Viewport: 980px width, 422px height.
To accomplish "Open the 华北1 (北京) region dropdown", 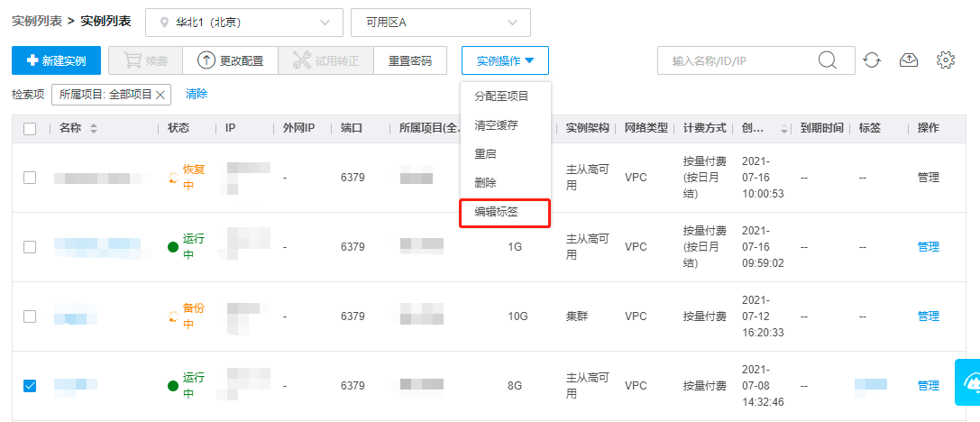I will click(x=244, y=23).
